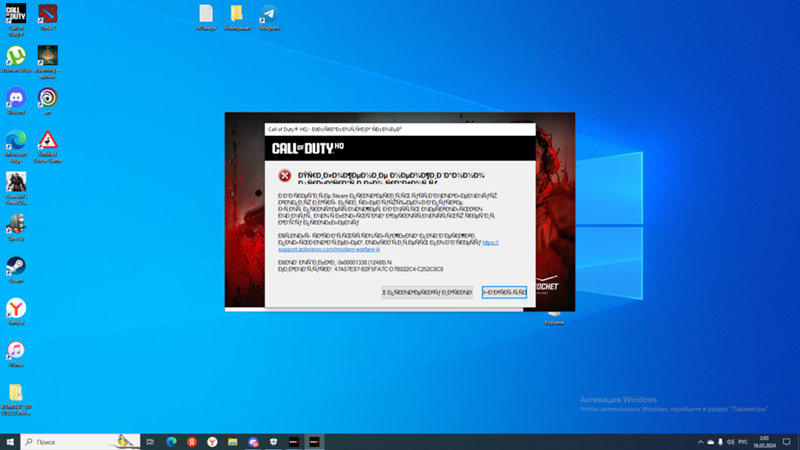Viewport: 800px width, 450px height.
Task: Open Task View from the taskbar
Action: 150,442
